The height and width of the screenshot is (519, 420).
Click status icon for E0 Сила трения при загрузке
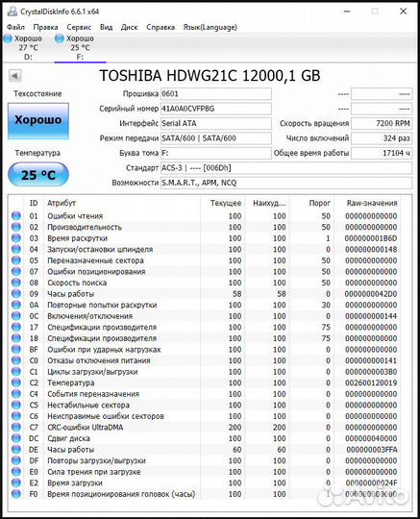[x=16, y=472]
